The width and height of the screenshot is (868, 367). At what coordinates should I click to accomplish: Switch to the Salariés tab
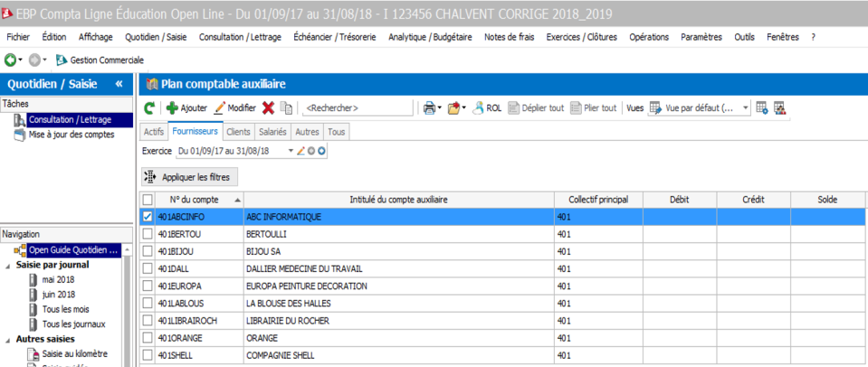[272, 132]
